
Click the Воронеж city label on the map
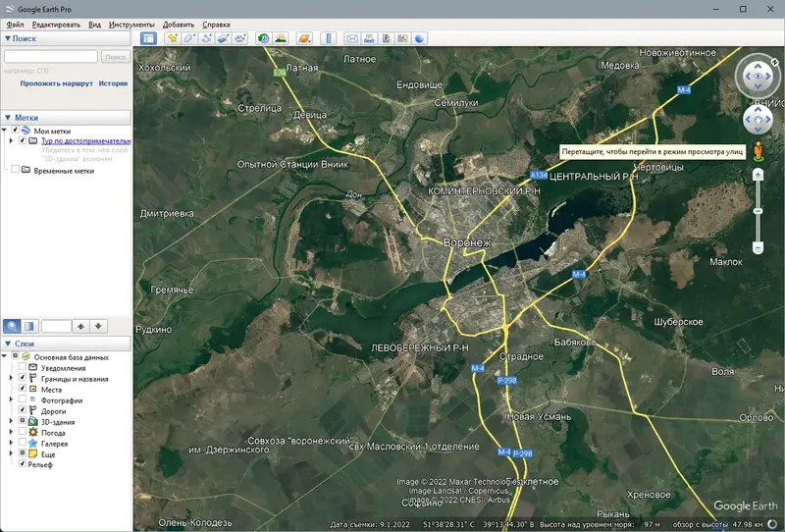(x=468, y=242)
